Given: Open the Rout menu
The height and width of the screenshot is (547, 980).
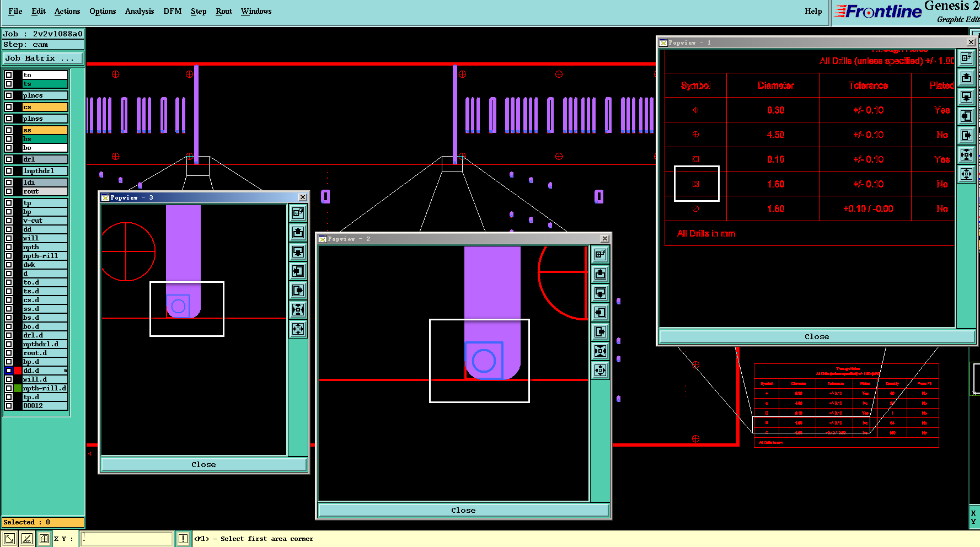Looking at the screenshot, I should tap(224, 11).
